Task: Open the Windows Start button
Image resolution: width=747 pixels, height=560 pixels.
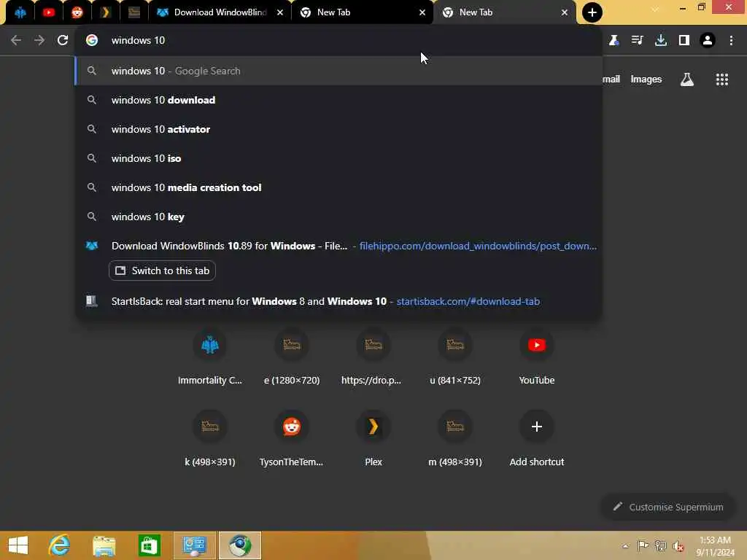Action: [18, 545]
